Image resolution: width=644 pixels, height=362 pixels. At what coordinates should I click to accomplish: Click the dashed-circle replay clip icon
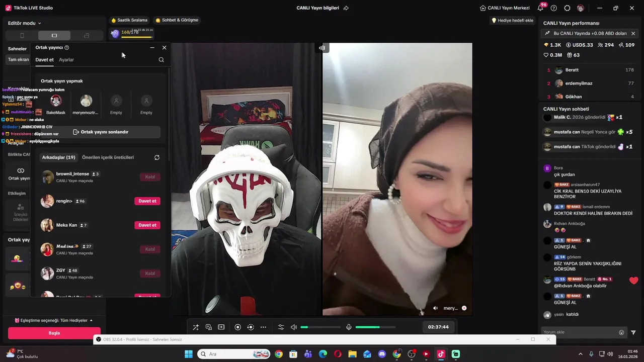[x=251, y=327]
